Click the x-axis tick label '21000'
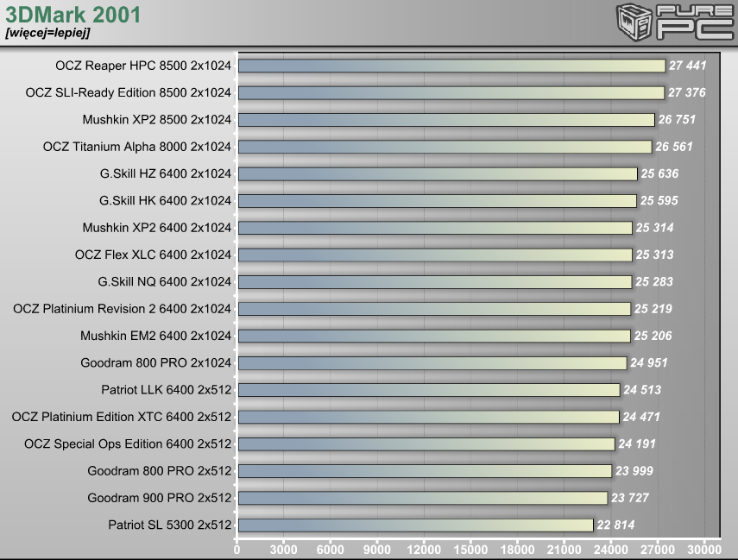The height and width of the screenshot is (560, 738). pos(564,550)
